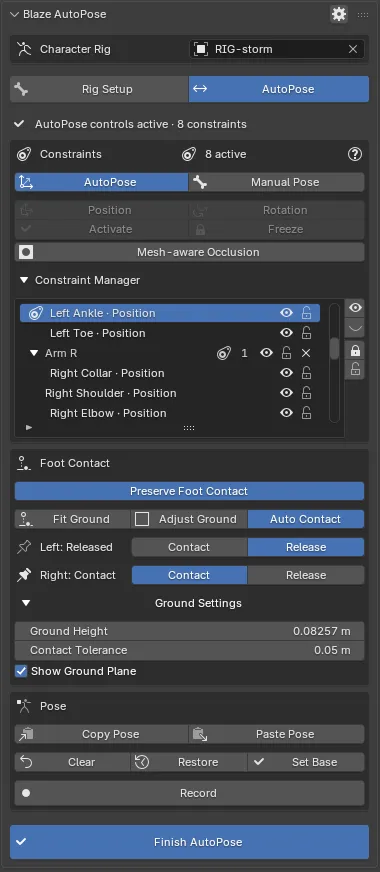Lock the Right Elbow constraint
Viewport: 380px width, 872px height.
pyautogui.click(x=306, y=413)
